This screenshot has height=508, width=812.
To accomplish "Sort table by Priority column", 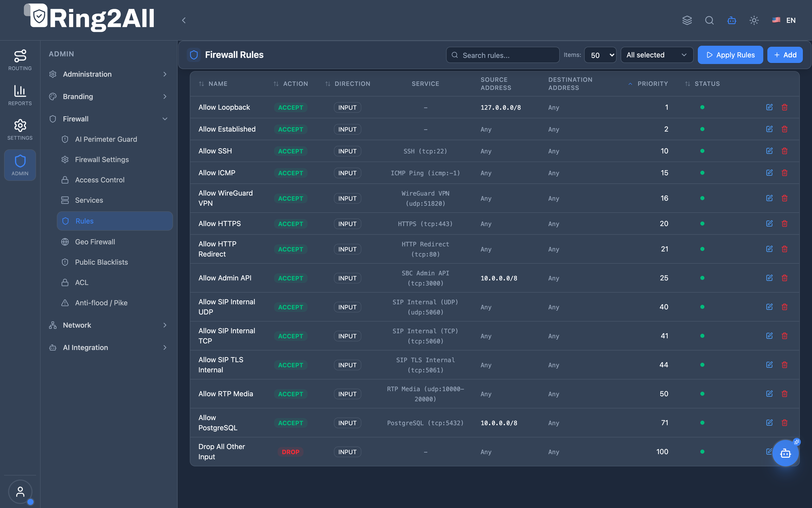I will [648, 84].
